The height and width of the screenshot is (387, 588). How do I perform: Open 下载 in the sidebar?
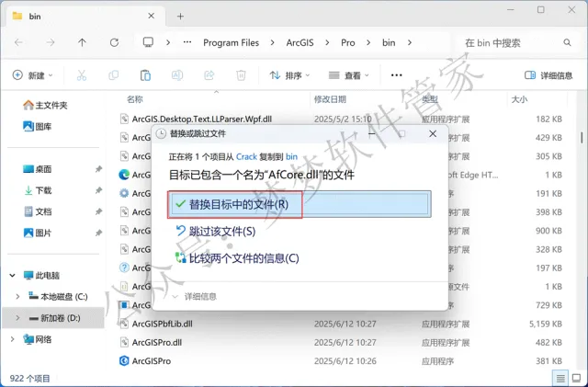tap(37, 190)
